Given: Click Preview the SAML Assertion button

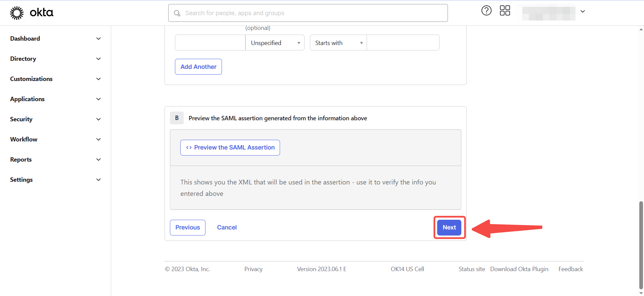Looking at the screenshot, I should click(230, 147).
